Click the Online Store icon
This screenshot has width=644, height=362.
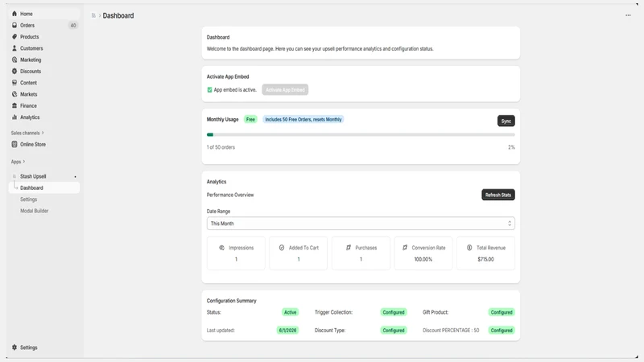[x=14, y=144]
